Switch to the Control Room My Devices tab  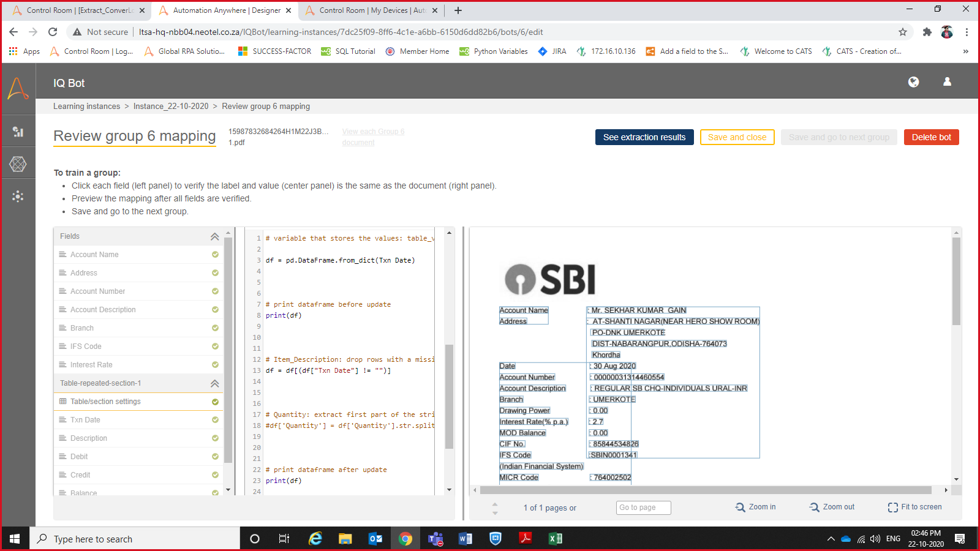point(371,10)
